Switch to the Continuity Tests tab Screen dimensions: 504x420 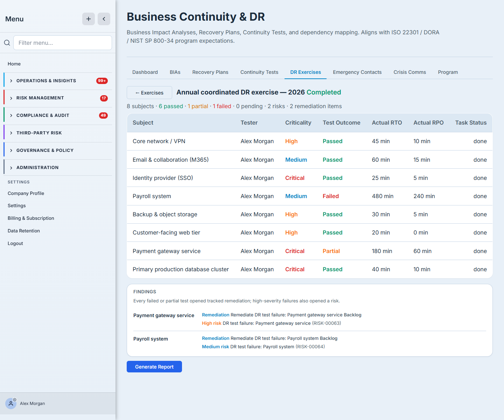tap(259, 72)
